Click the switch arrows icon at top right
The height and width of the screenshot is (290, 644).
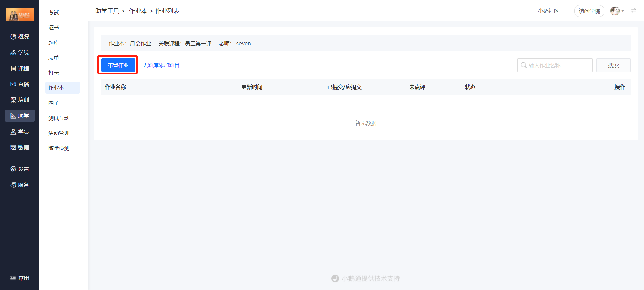634,11
